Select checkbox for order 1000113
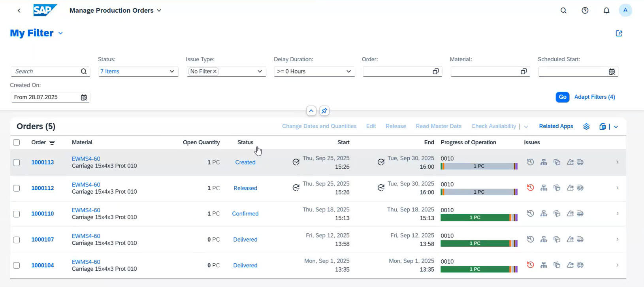This screenshot has width=644, height=287. pos(17,162)
